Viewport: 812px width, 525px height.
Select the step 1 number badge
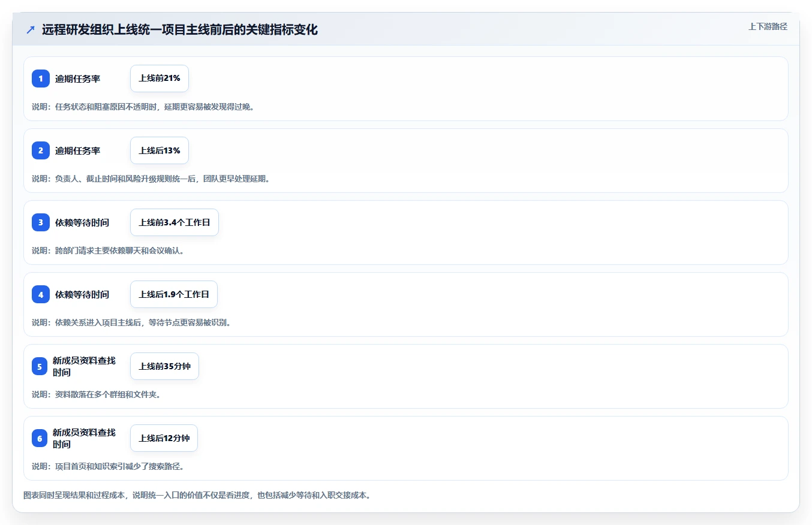point(41,79)
